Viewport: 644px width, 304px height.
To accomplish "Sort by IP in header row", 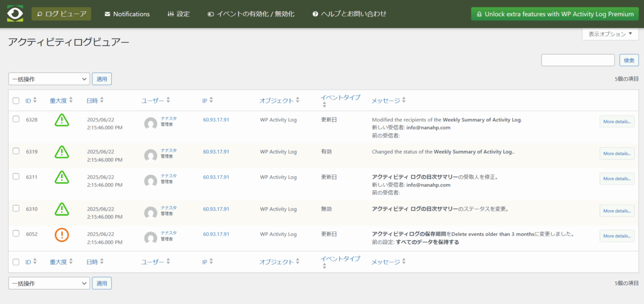I will 208,100.
